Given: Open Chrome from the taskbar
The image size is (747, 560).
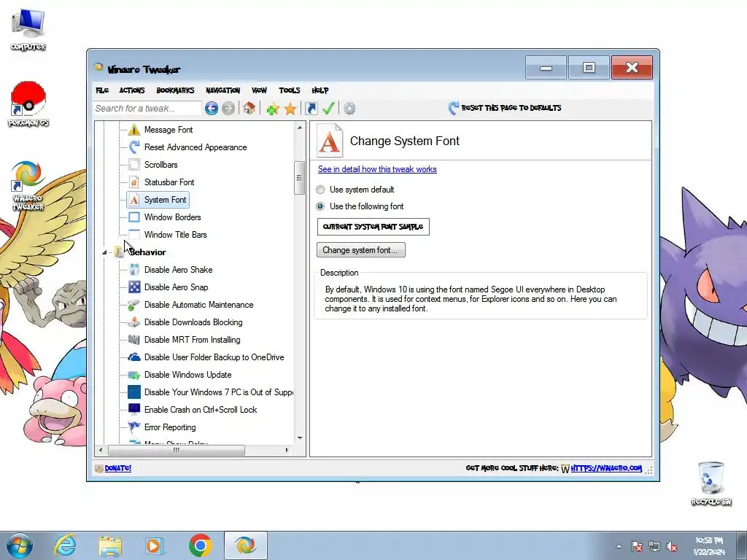Looking at the screenshot, I should click(x=200, y=545).
